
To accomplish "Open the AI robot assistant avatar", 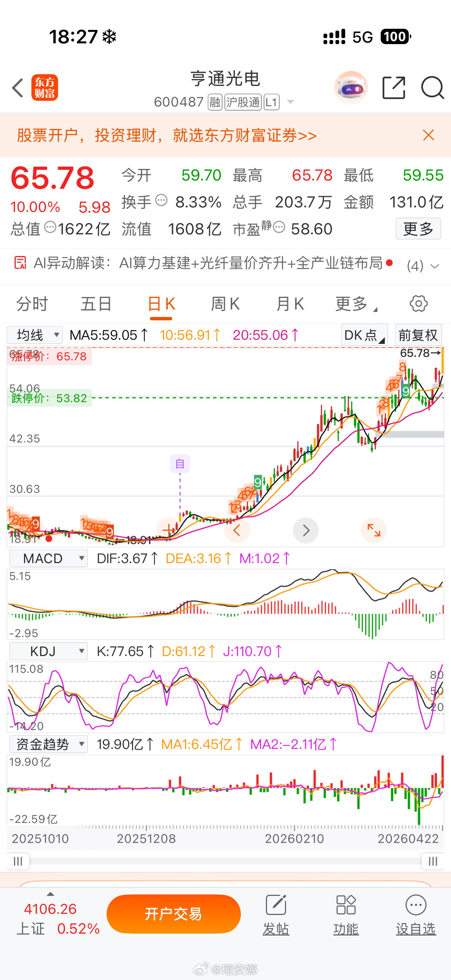I will (351, 88).
